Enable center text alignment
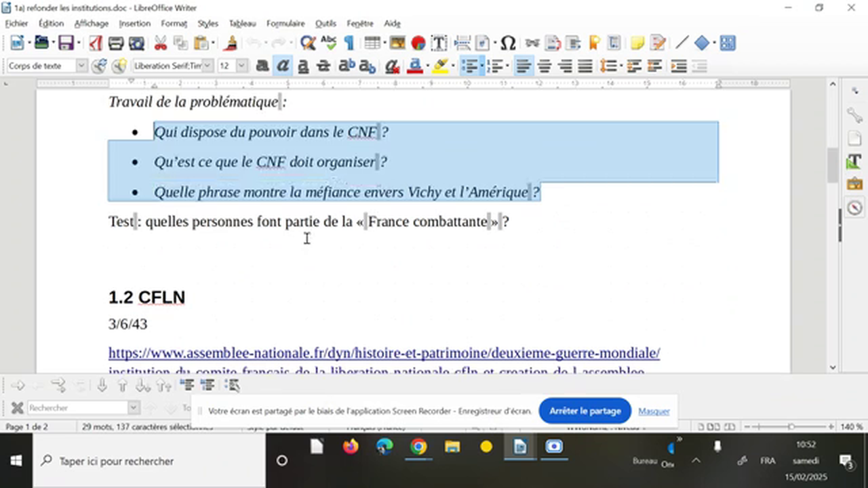Viewport: 868px width, 488px height. (x=544, y=66)
